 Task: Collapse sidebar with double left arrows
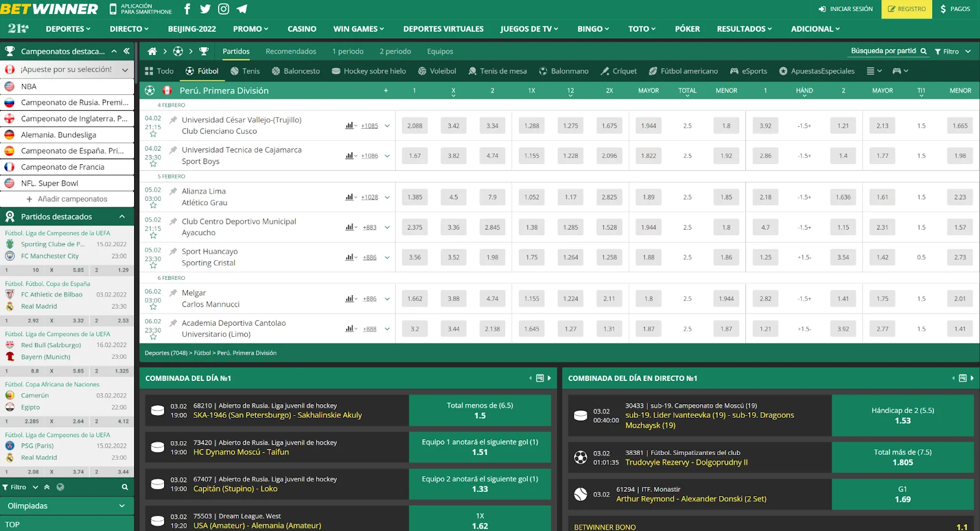point(126,51)
